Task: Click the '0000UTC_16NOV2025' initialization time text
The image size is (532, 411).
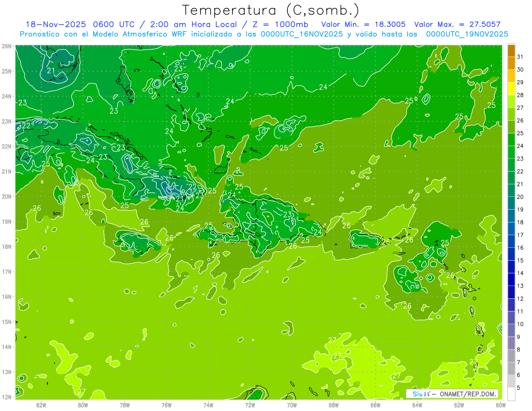Action: (x=301, y=34)
